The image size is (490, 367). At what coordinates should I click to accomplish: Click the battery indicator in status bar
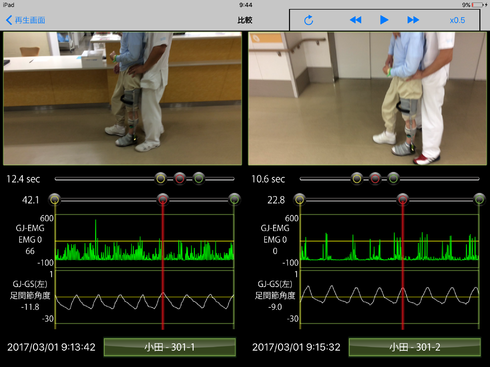coord(478,5)
